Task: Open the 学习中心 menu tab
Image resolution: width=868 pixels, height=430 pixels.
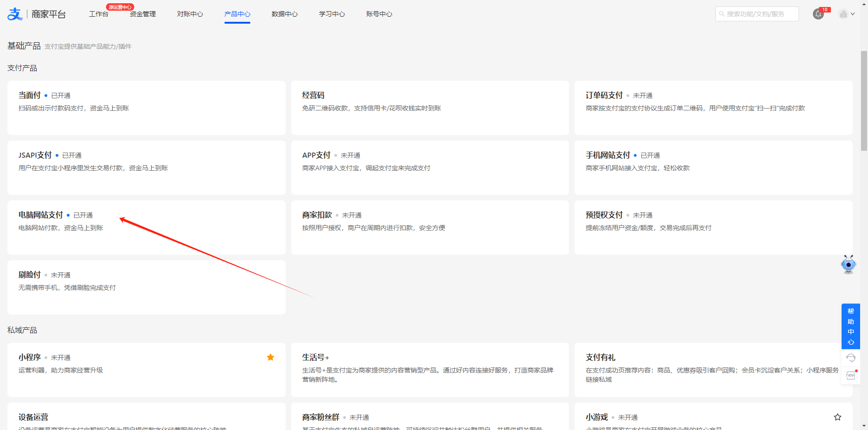Action: 332,14
